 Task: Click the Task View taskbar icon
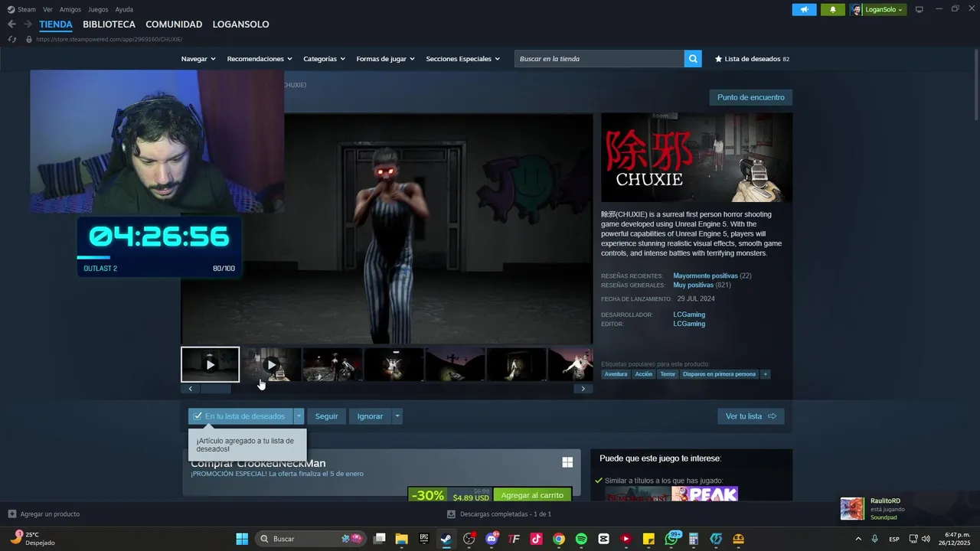point(379,539)
